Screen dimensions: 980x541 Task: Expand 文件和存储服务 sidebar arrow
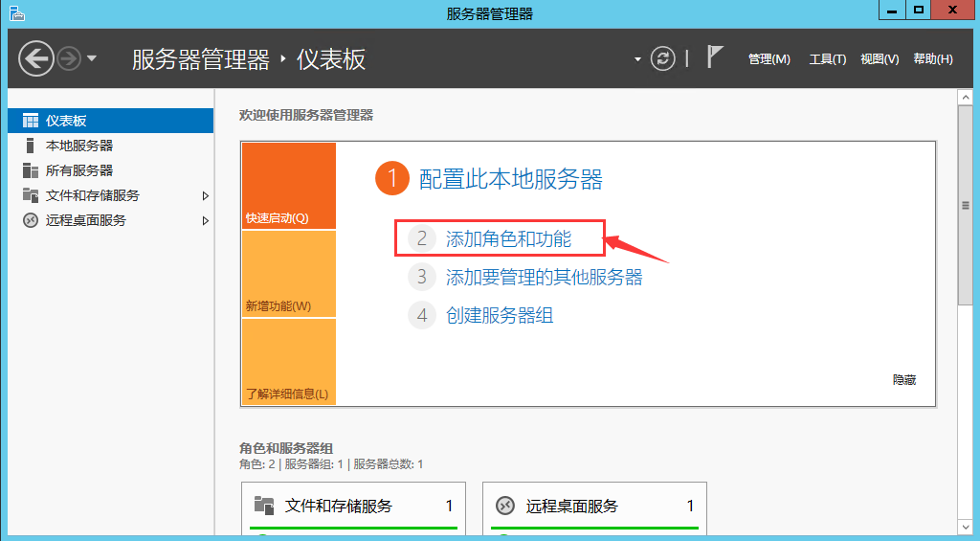pos(206,195)
